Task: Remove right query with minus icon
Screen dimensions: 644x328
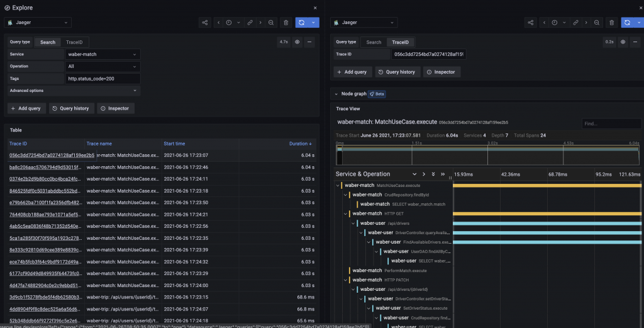Action: tap(635, 42)
